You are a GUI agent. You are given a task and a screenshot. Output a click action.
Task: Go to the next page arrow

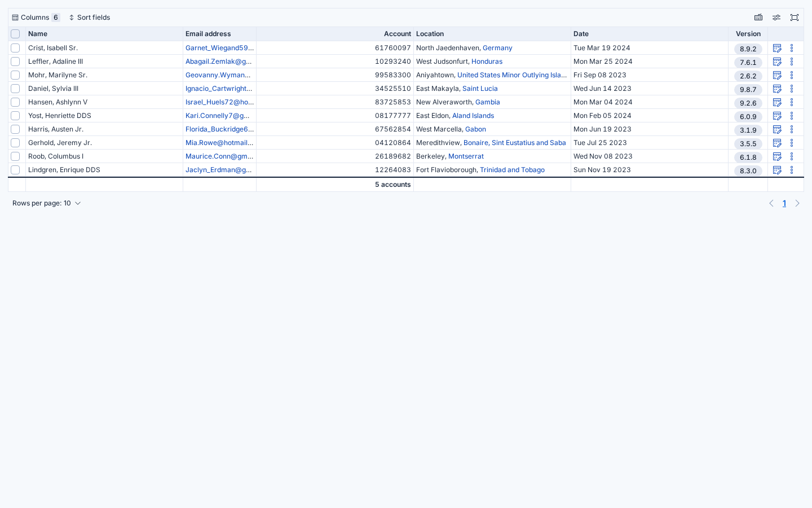(797, 203)
